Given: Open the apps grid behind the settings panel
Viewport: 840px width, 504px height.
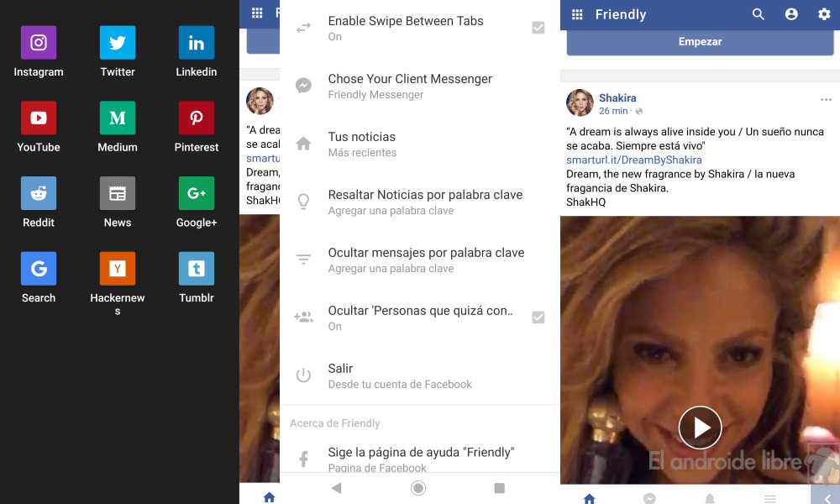Looking at the screenshot, I should (x=257, y=13).
